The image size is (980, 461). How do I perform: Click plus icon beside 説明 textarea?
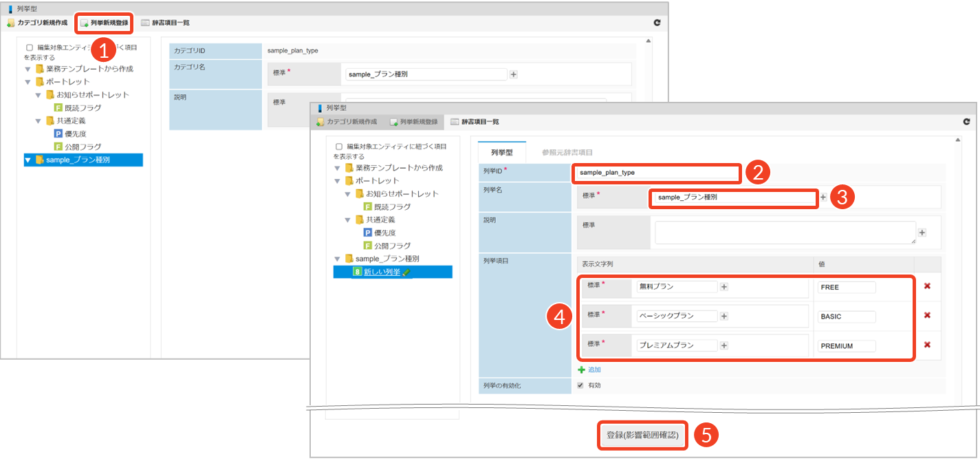coord(922,233)
